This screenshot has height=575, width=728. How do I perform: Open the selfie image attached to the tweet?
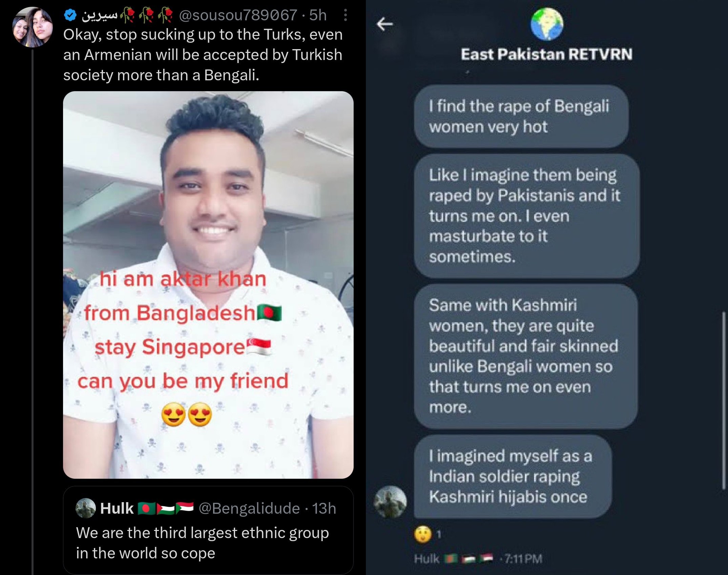(208, 285)
